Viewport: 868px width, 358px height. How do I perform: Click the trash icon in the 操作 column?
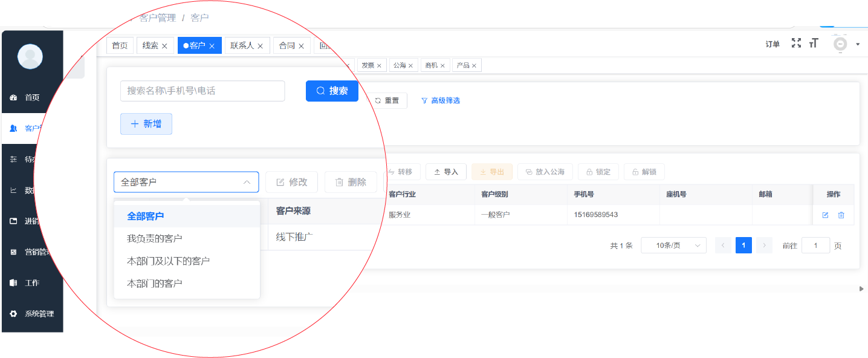[x=841, y=215]
